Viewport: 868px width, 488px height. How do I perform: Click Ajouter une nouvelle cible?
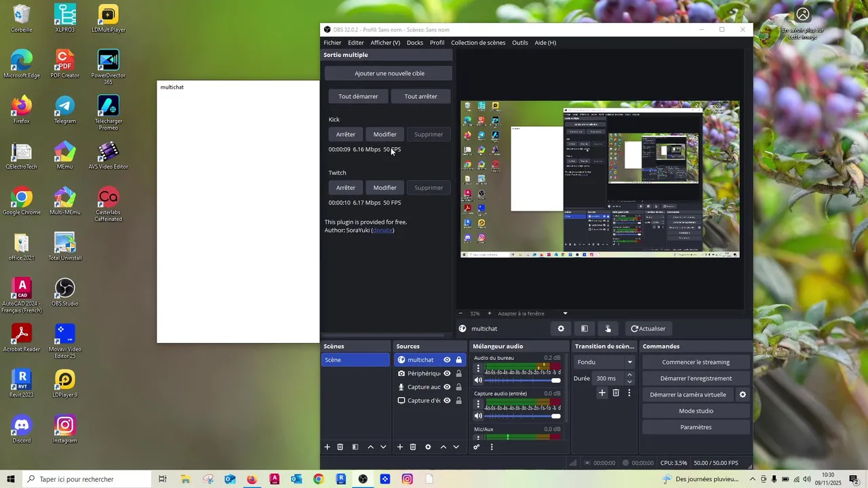coord(389,73)
